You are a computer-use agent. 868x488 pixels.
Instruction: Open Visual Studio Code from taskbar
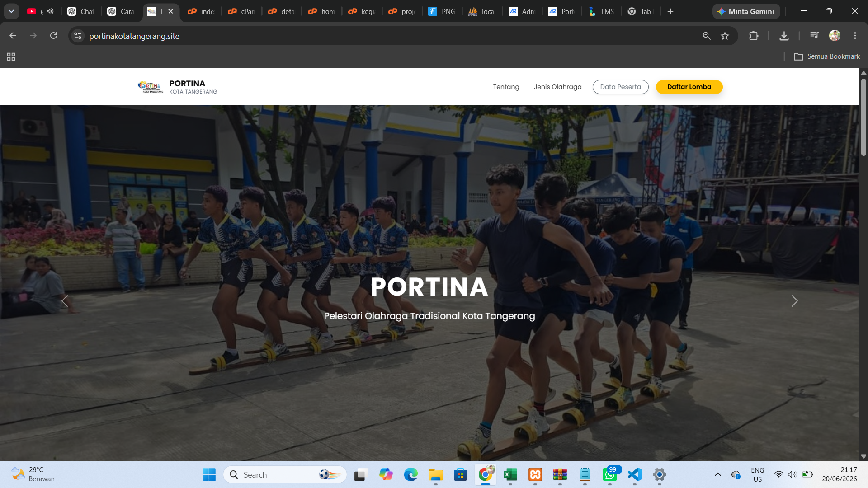coord(635,474)
